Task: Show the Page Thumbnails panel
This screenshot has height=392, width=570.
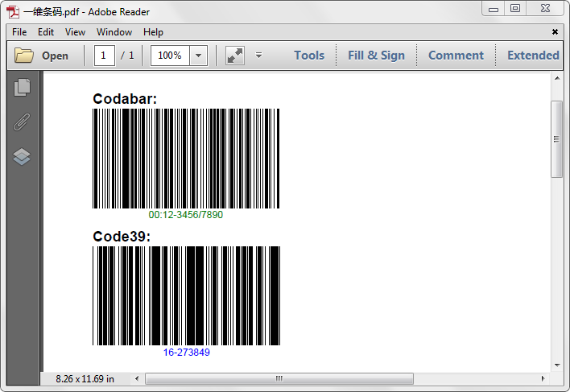Action: pyautogui.click(x=22, y=87)
